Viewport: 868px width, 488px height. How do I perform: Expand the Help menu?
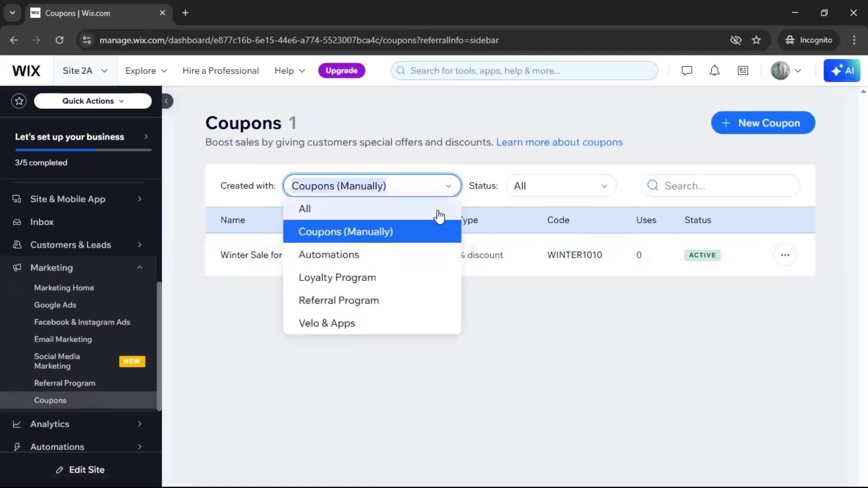[x=290, y=70]
